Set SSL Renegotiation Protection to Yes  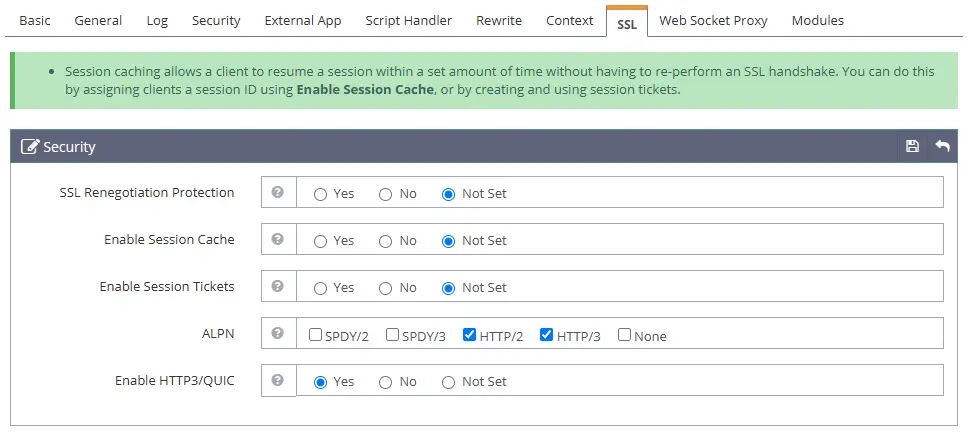click(x=320, y=194)
